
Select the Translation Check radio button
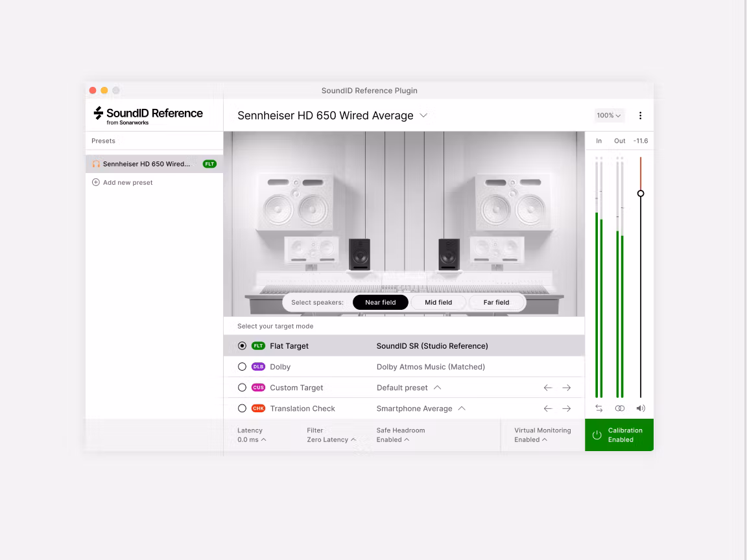pyautogui.click(x=242, y=408)
